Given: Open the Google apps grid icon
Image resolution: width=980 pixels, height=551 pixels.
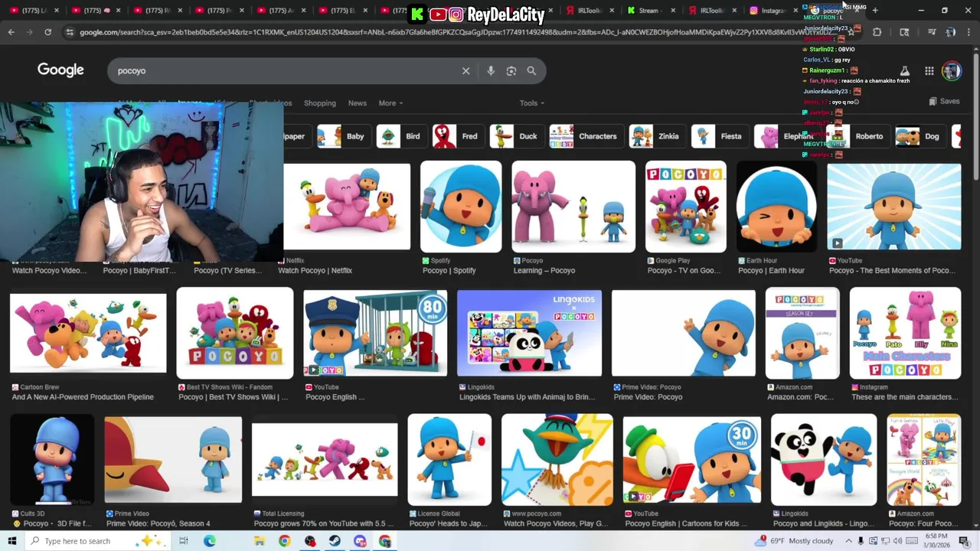Looking at the screenshot, I should (929, 70).
